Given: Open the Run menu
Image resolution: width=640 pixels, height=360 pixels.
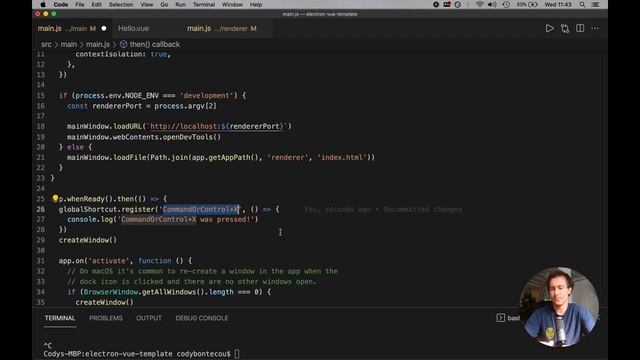Looking at the screenshot, I should pos(180,4).
